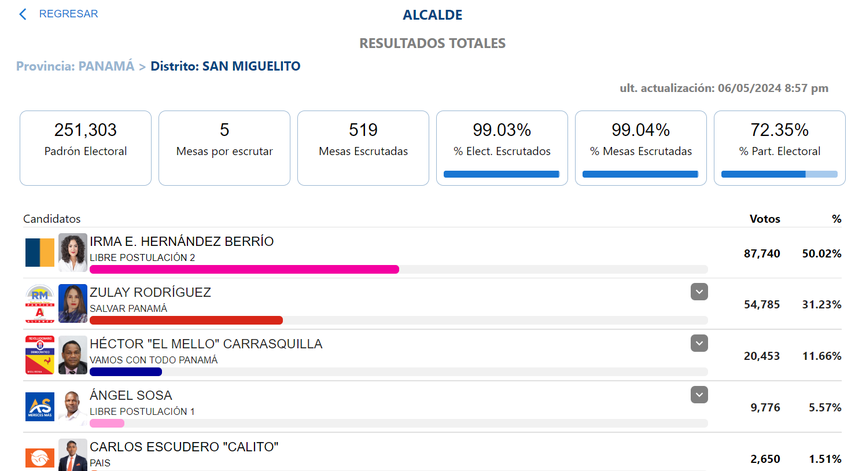
Task: Click the orange PAIS party logo
Action: [x=40, y=456]
